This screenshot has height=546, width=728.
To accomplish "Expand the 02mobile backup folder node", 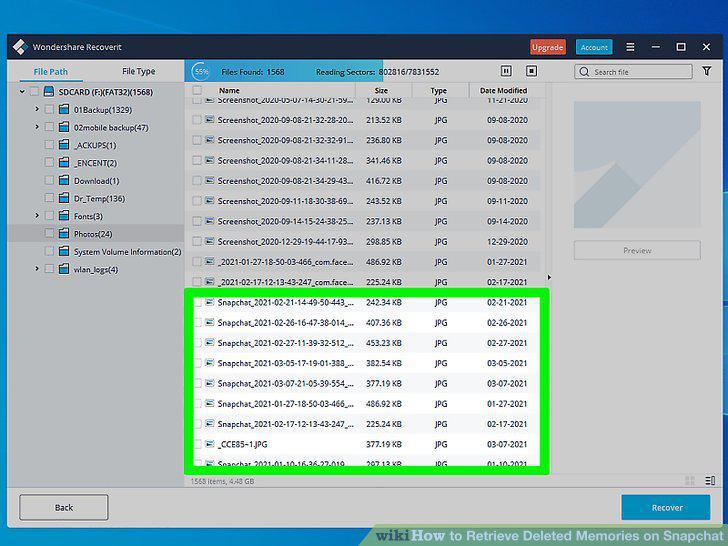I will tap(37, 127).
